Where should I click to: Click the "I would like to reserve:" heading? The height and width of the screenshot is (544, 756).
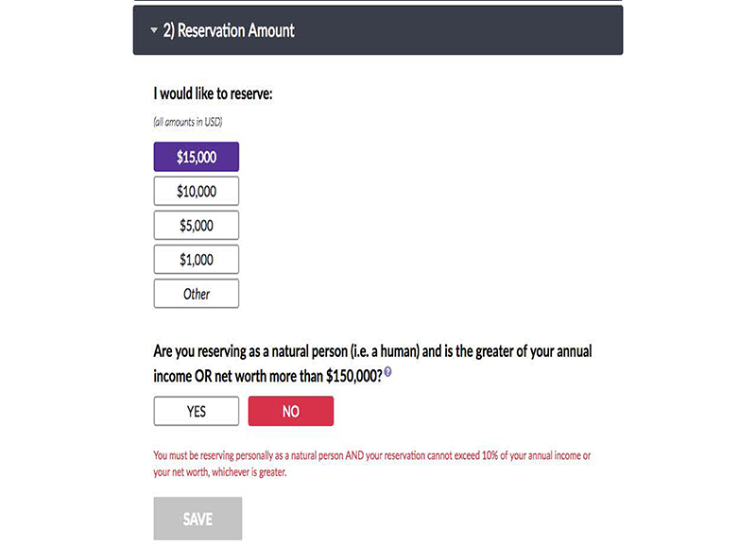tap(213, 94)
